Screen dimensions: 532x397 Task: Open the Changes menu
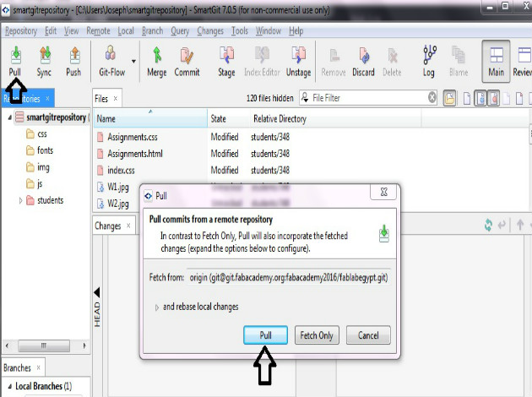[x=210, y=31]
